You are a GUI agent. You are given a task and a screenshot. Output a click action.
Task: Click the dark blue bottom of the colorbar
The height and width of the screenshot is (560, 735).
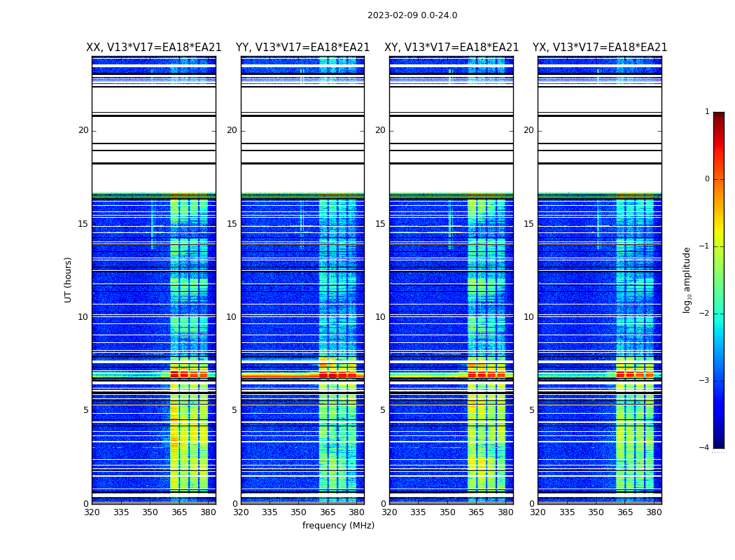[x=718, y=442]
